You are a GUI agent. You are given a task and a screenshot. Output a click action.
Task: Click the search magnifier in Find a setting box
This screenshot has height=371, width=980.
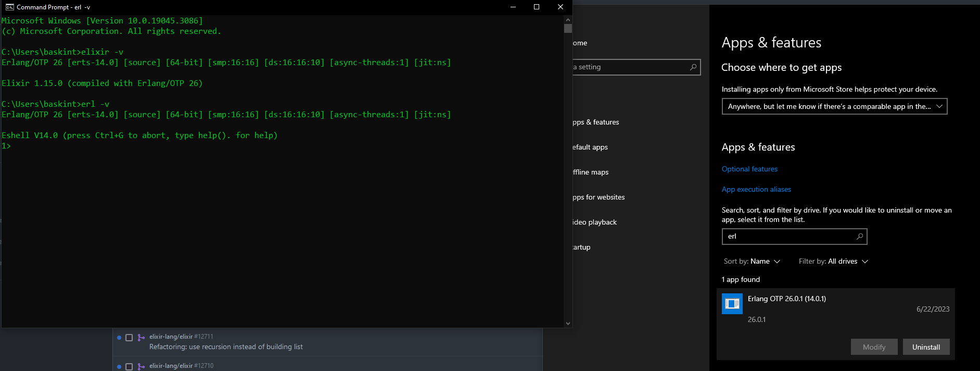point(693,67)
